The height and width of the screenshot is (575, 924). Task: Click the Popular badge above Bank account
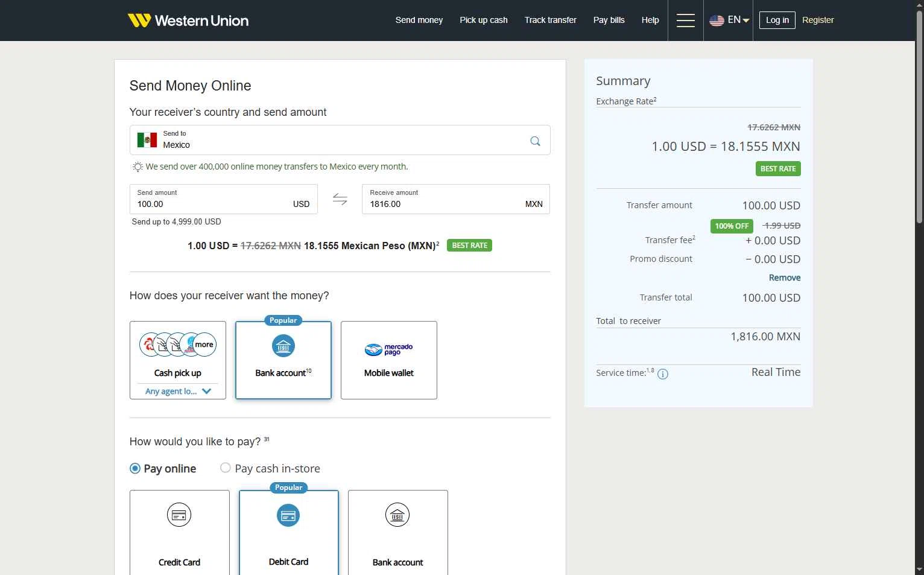tap(283, 320)
